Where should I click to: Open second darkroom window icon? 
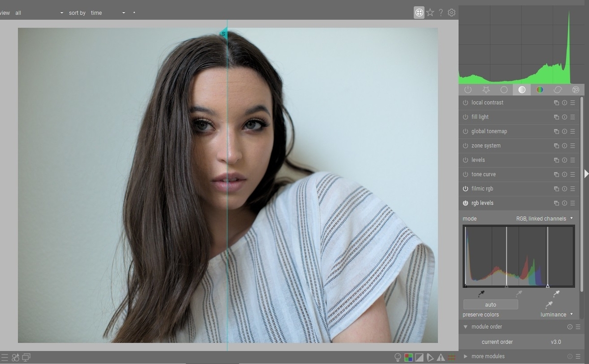27,358
